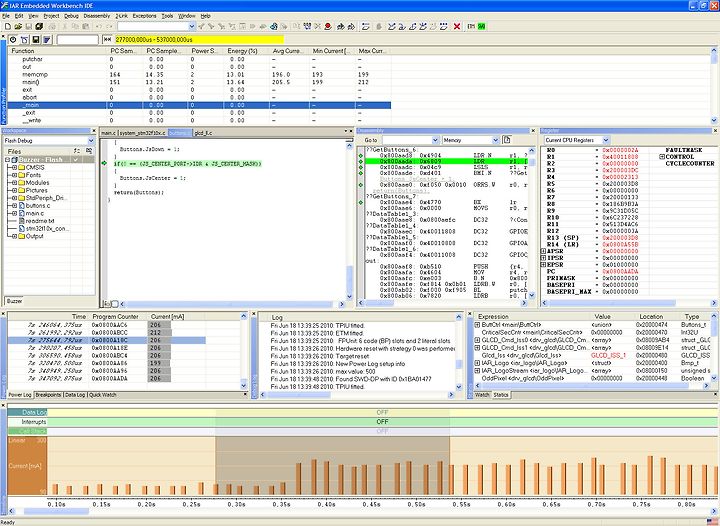
Task: Open the Go to address dropdown
Action: pos(435,140)
